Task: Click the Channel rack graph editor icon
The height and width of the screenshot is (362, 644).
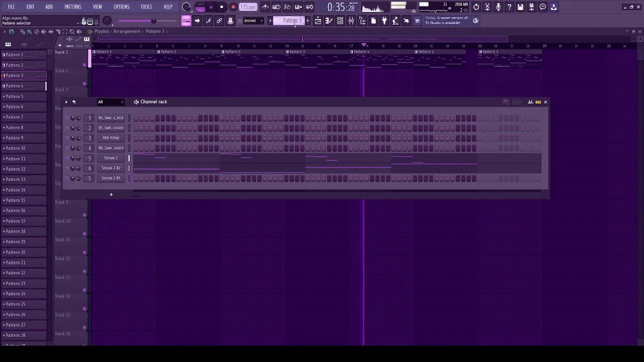Action: tap(530, 102)
